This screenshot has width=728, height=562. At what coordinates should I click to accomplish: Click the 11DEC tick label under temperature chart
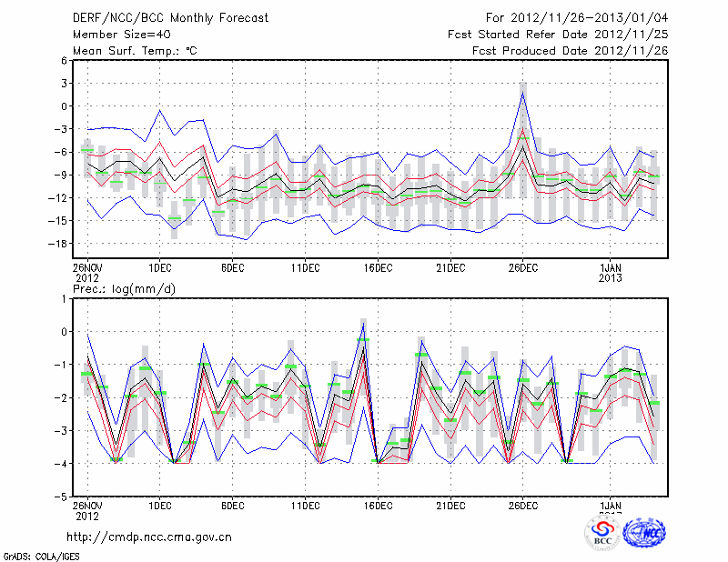coord(305,267)
